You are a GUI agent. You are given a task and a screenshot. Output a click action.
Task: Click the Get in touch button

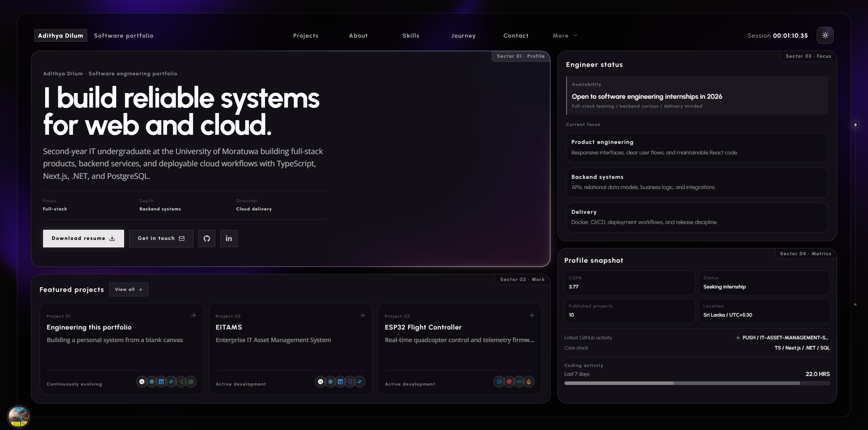pyautogui.click(x=161, y=239)
